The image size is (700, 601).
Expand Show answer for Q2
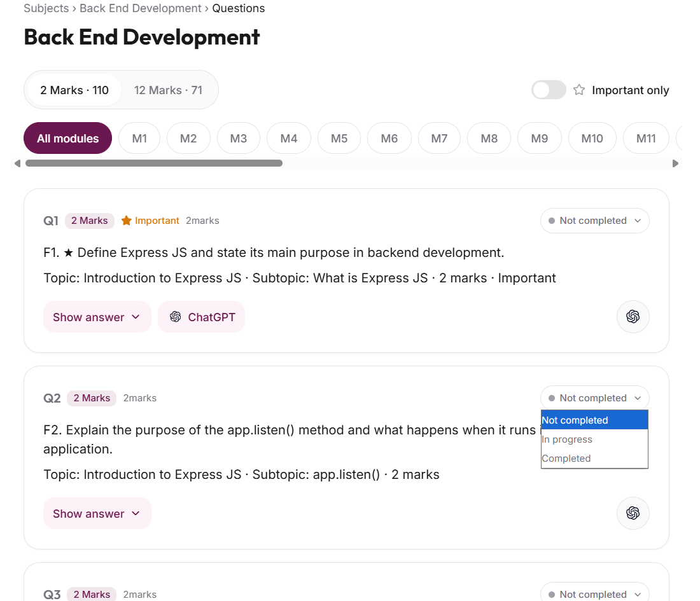coord(97,513)
